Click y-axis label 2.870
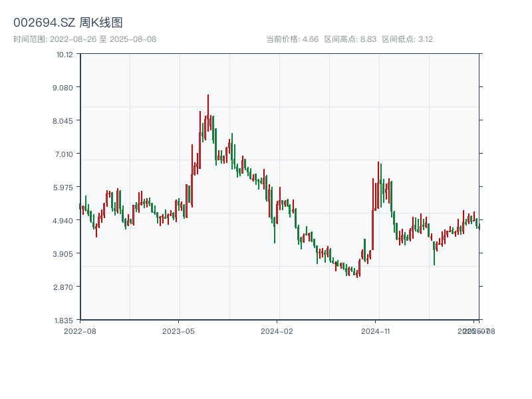The height and width of the screenshot is (399, 532). click(63, 287)
